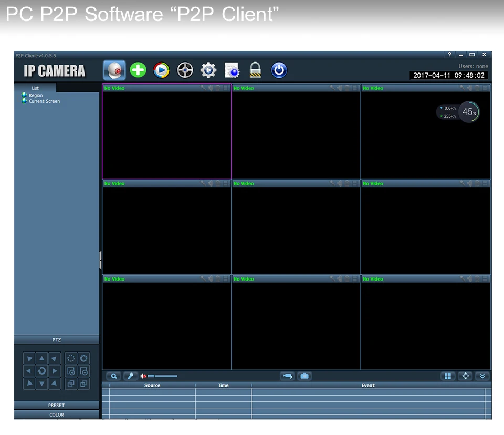The height and width of the screenshot is (435, 504).
Task: Click PTZ diagonal arrow at pad's bottom-left corner
Action: pyautogui.click(x=29, y=384)
